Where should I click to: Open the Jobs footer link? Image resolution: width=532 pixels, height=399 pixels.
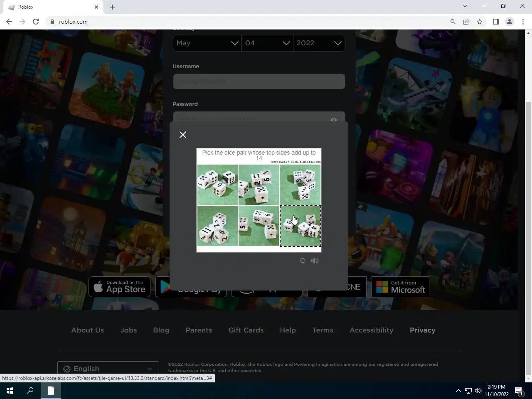128,330
